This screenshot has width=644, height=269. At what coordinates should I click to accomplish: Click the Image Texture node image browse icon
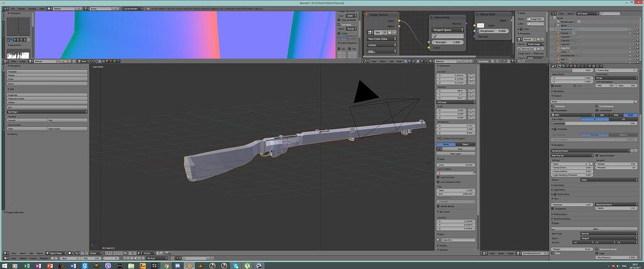point(370,32)
